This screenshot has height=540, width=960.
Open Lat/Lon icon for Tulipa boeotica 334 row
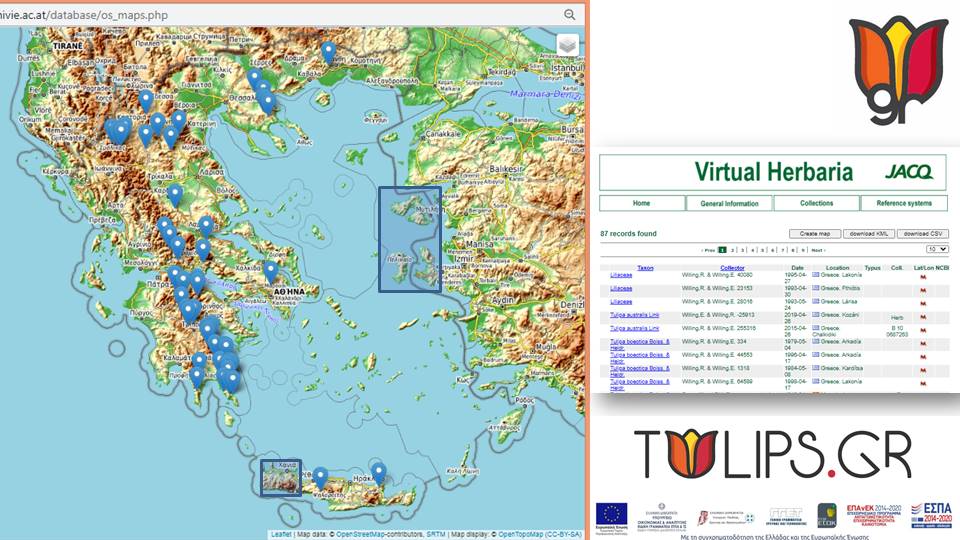(x=923, y=343)
